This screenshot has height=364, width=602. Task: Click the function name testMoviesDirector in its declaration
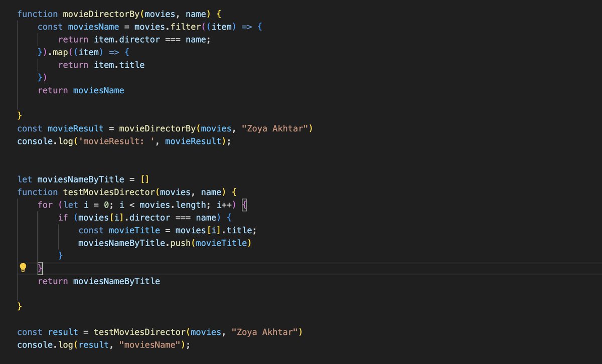click(109, 192)
